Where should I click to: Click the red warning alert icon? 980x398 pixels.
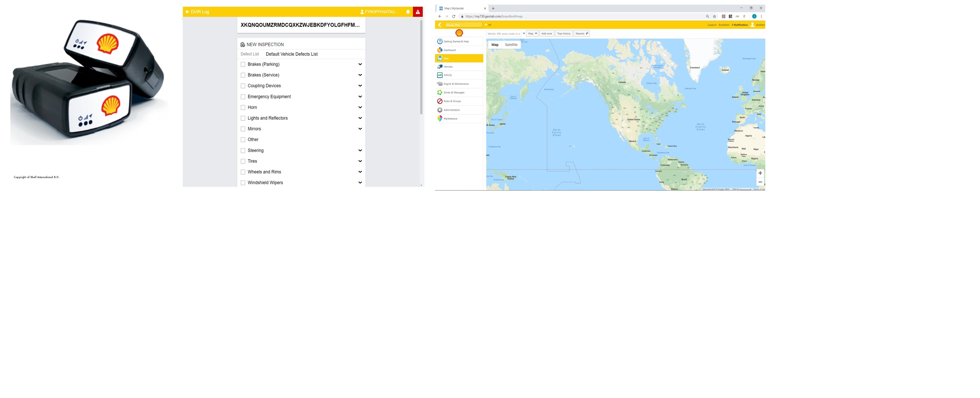418,12
